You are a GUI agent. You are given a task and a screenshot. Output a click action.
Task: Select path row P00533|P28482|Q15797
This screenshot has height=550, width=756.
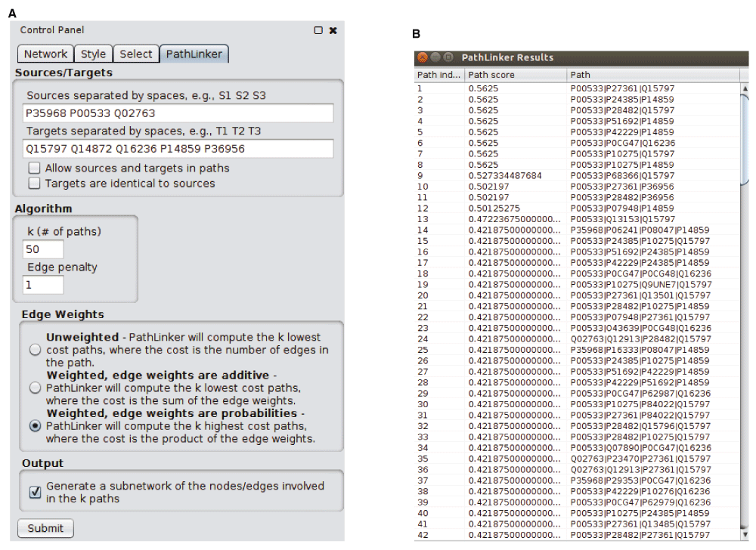coord(577,110)
